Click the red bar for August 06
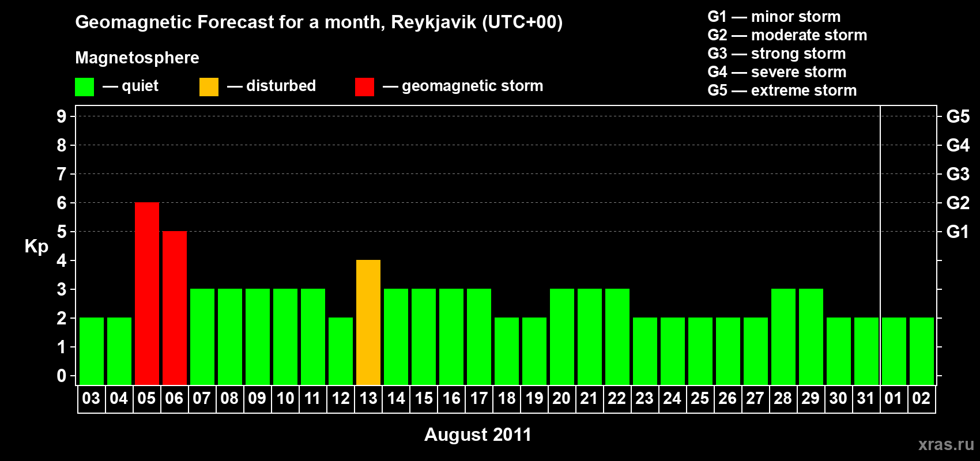This screenshot has height=461, width=980. 175,308
